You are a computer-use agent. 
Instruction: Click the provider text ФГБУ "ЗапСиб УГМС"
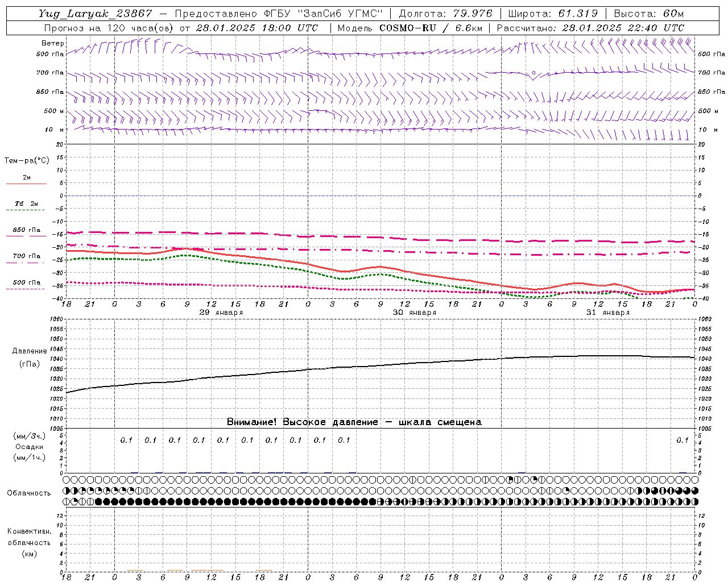pyautogui.click(x=324, y=14)
